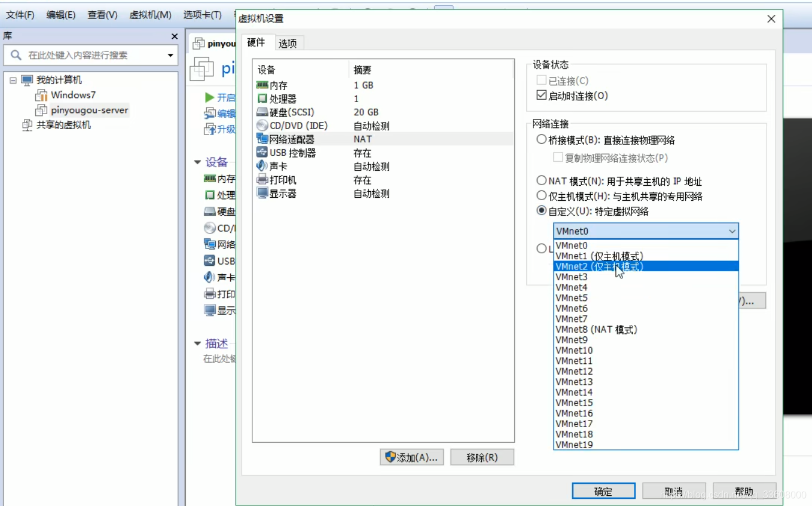The image size is (812, 506).
Task: Choose VMnet1 host-only in dropdown list
Action: tap(646, 256)
